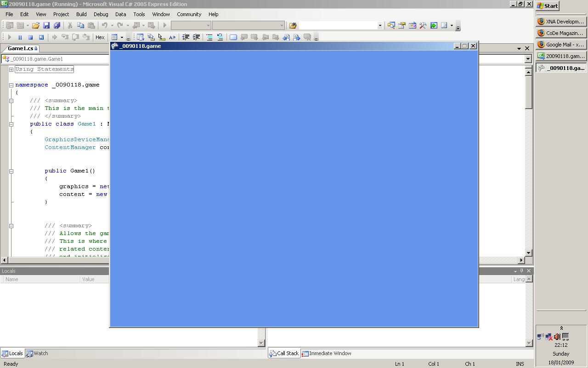Switch to Google Mail taskbar button
588x368 pixels.
(561, 45)
